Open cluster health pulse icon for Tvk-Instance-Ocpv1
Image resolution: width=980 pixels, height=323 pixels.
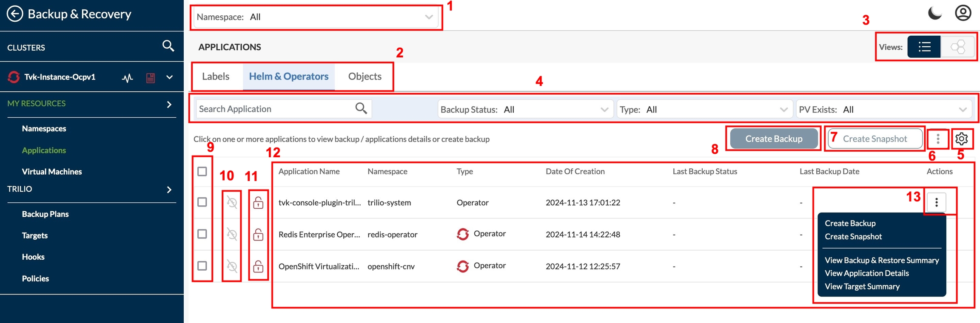pyautogui.click(x=127, y=78)
